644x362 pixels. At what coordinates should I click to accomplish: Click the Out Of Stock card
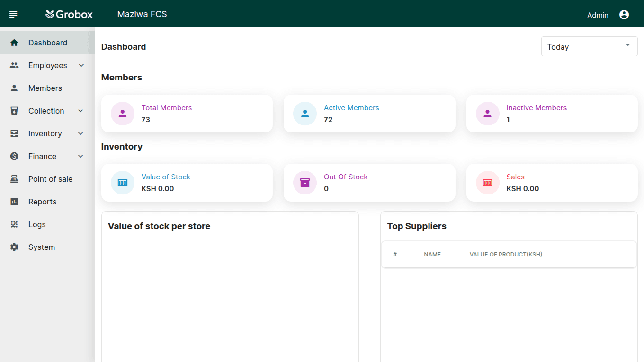pyautogui.click(x=369, y=183)
